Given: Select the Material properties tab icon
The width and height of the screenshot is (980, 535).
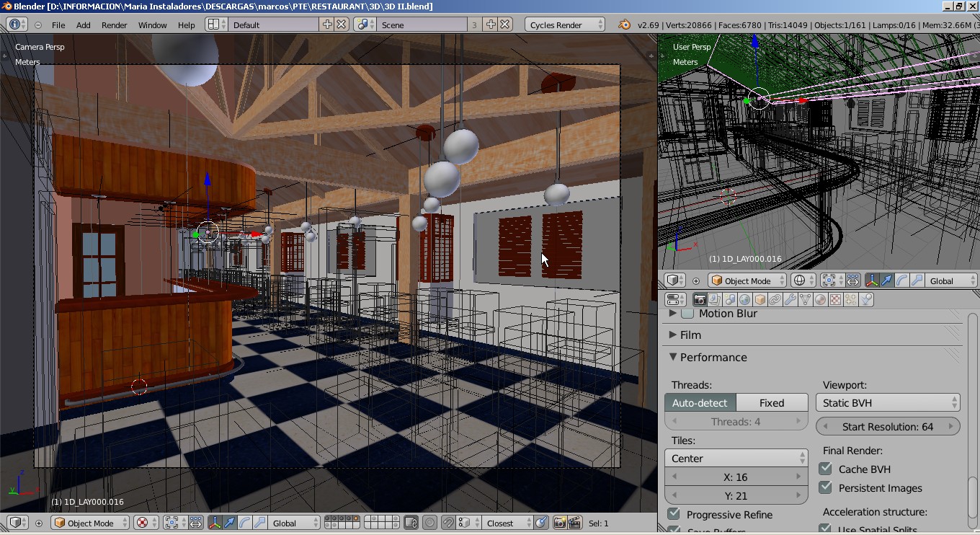Looking at the screenshot, I should (821, 299).
